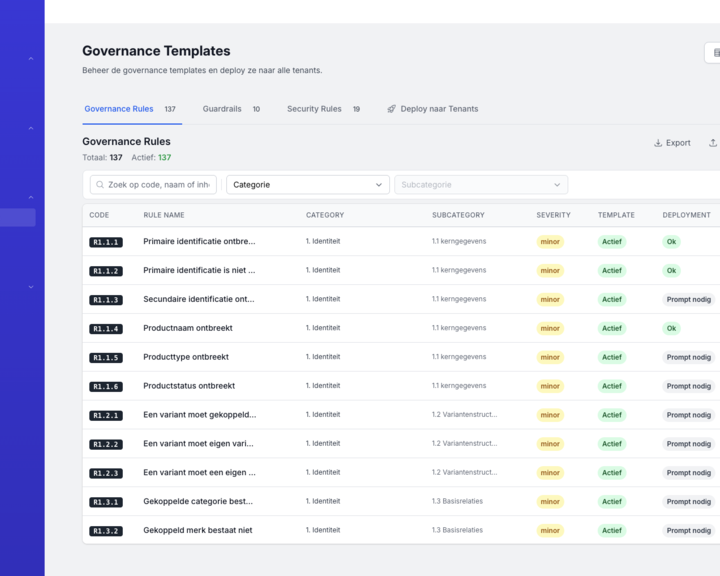This screenshot has width=720, height=576.
Task: Click Prompt nodig badge for R1.3.2
Action: [x=689, y=531]
